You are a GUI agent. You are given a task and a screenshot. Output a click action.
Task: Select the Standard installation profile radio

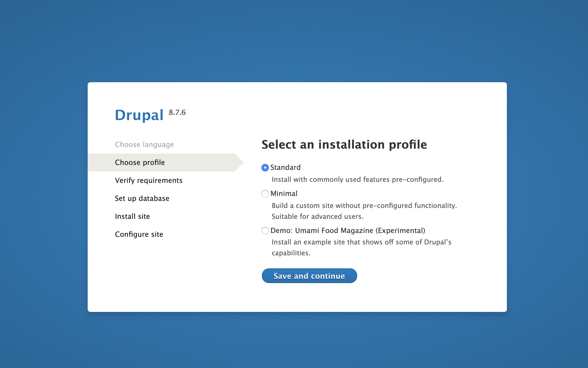265,168
